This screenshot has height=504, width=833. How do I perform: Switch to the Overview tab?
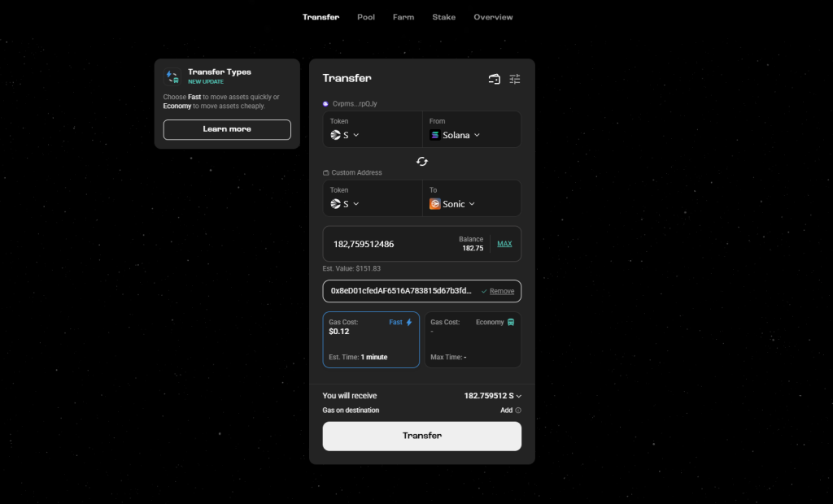(x=493, y=17)
